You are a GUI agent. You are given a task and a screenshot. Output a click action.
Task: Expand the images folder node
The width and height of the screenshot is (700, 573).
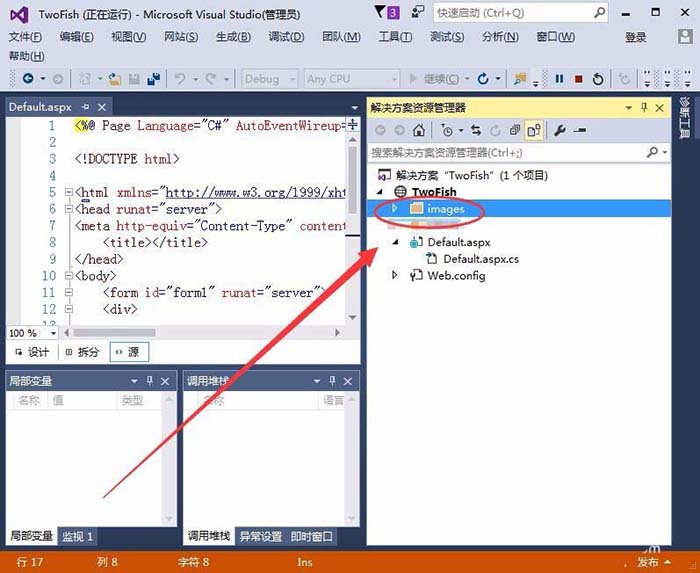(x=395, y=208)
